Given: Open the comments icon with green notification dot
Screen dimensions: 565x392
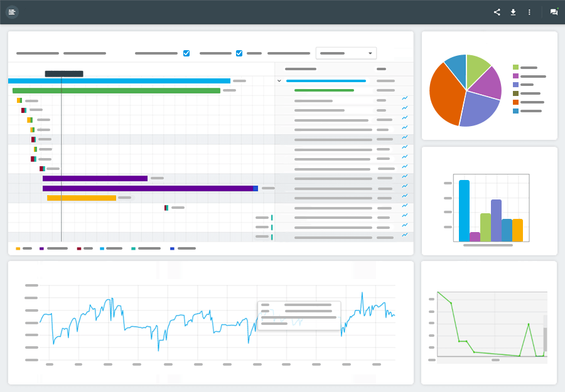Looking at the screenshot, I should tap(553, 12).
